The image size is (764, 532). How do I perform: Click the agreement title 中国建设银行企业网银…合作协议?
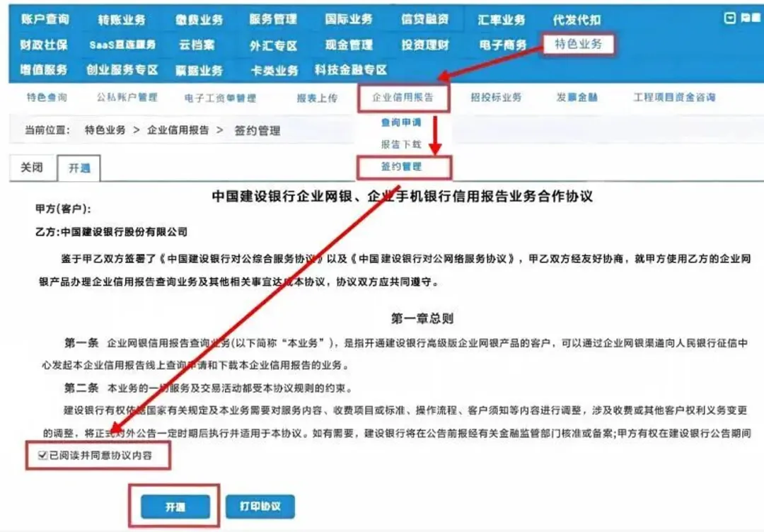(403, 197)
